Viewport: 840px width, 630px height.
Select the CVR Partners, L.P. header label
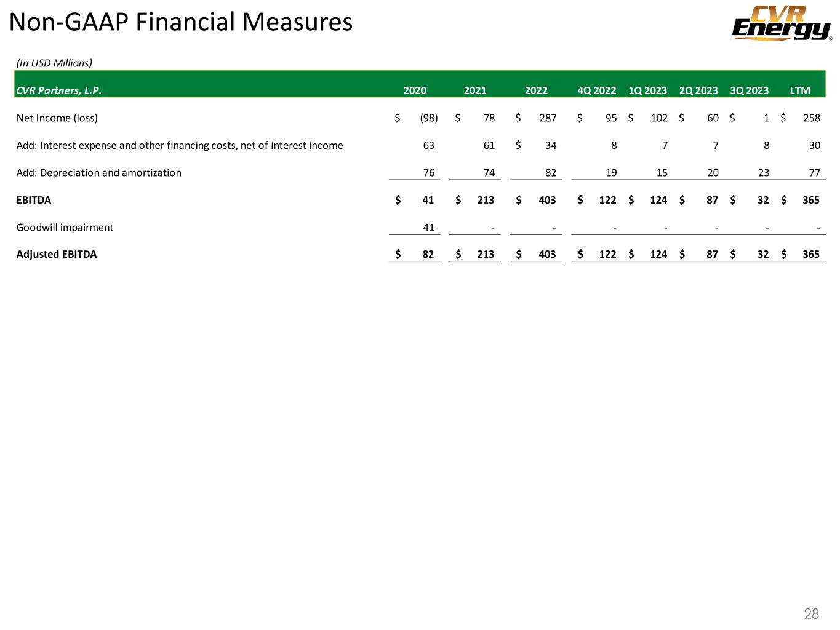[59, 90]
